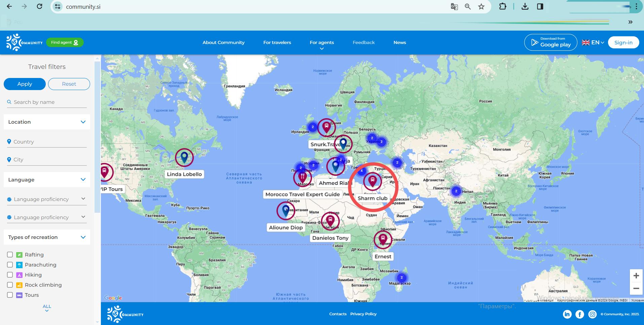Open the browser extensions puzzle icon
Viewport: 644px width, 325px height.
tap(503, 6)
